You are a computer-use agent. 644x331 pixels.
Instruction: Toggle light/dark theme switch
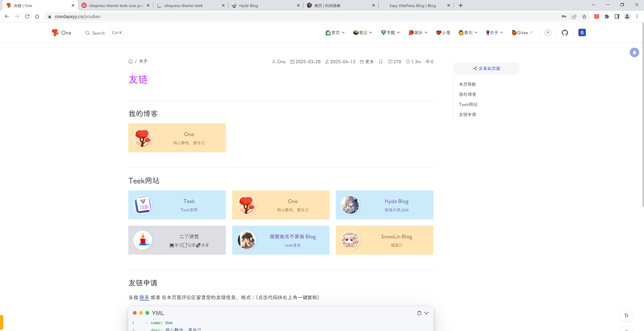point(548,32)
